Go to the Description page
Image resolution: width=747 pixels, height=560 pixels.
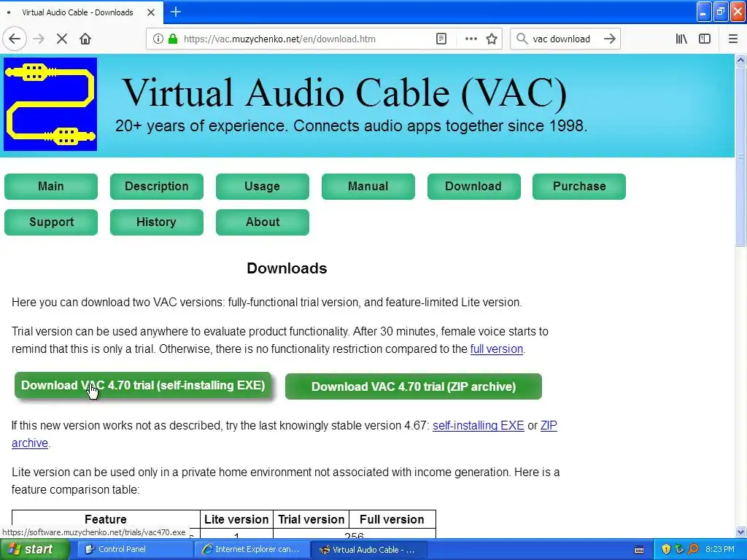click(x=157, y=186)
